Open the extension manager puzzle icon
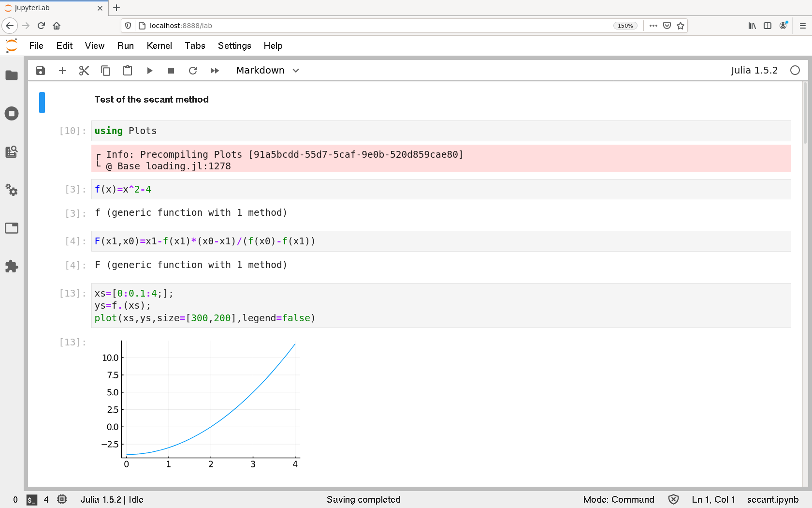The image size is (812, 508). pyautogui.click(x=12, y=266)
